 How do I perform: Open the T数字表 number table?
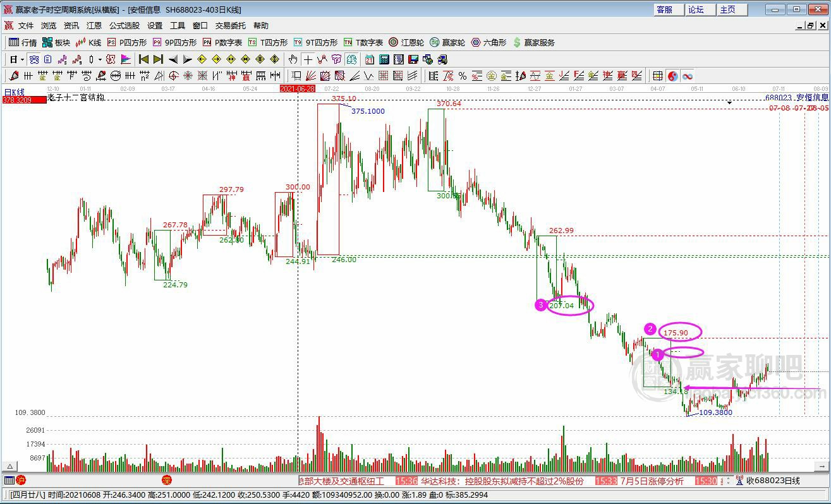click(x=363, y=42)
